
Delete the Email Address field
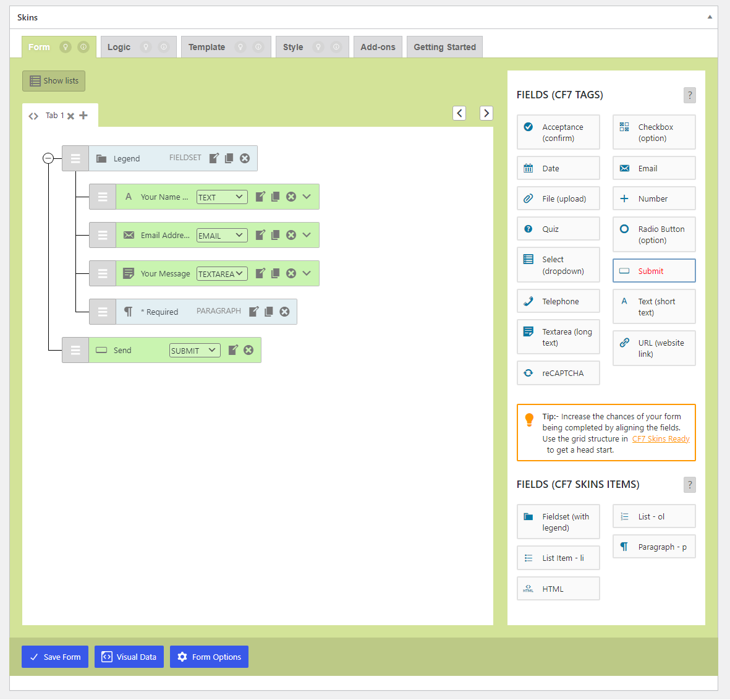point(291,235)
